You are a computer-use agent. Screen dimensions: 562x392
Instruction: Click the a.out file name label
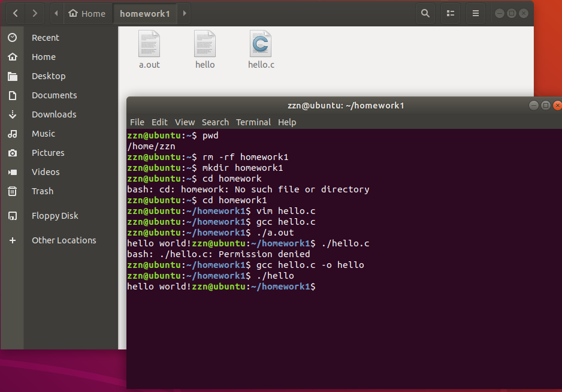pos(149,65)
